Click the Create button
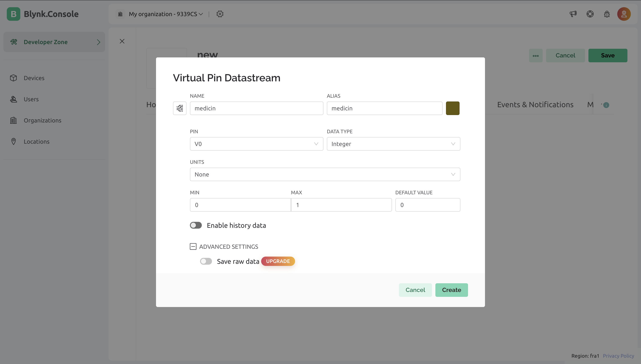 (451, 290)
